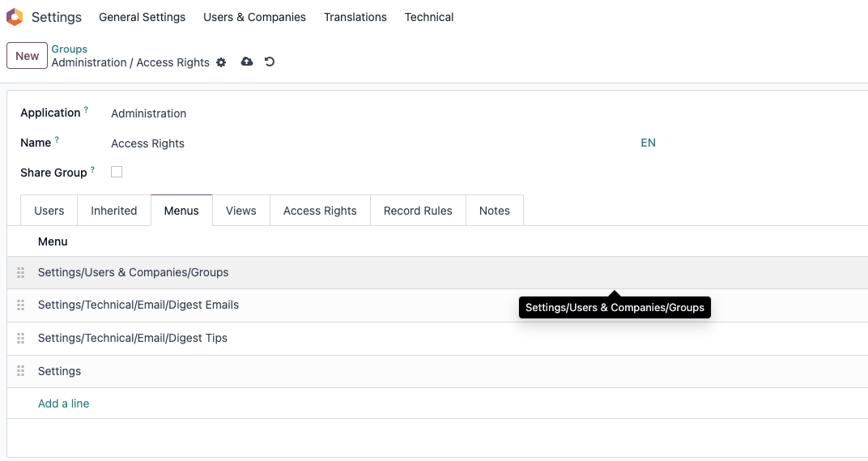Screen dimensions: 868x461
Task: Switch to the Notes tab
Action: [x=495, y=211]
